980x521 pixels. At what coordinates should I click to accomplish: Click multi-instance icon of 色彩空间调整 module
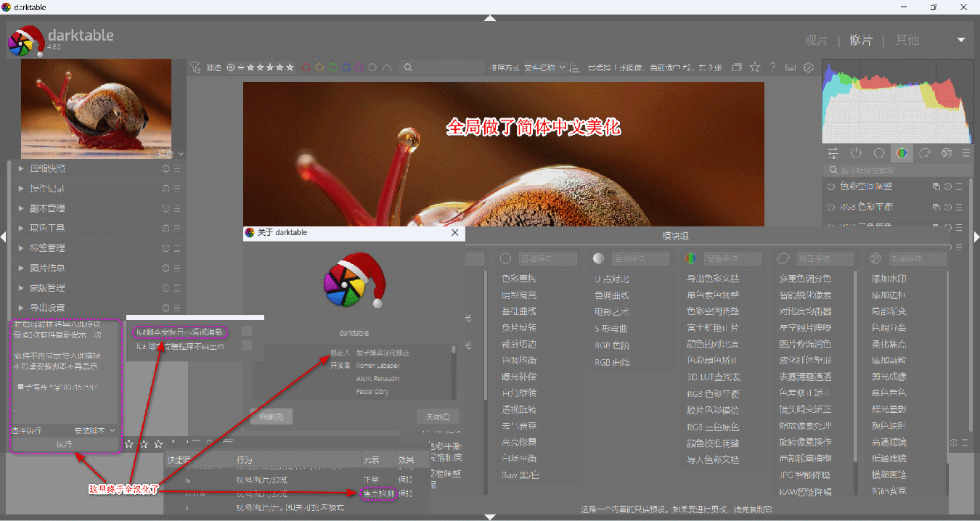(x=937, y=186)
